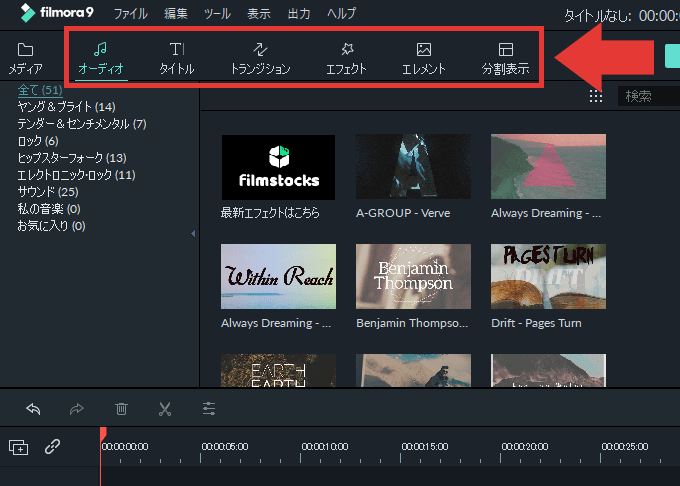Click the Benjamin Thompso... label

click(x=412, y=323)
